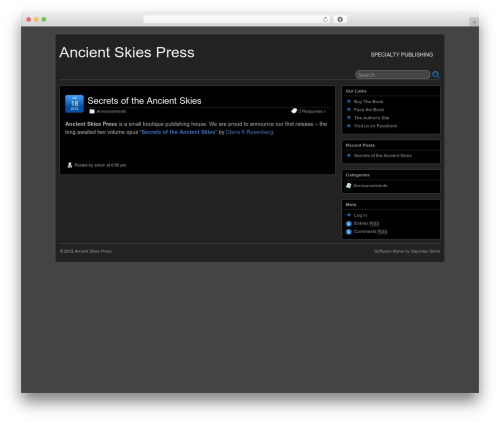Viewport: 500px width, 423px height.
Task: Click the red close window button
Action: click(x=29, y=20)
